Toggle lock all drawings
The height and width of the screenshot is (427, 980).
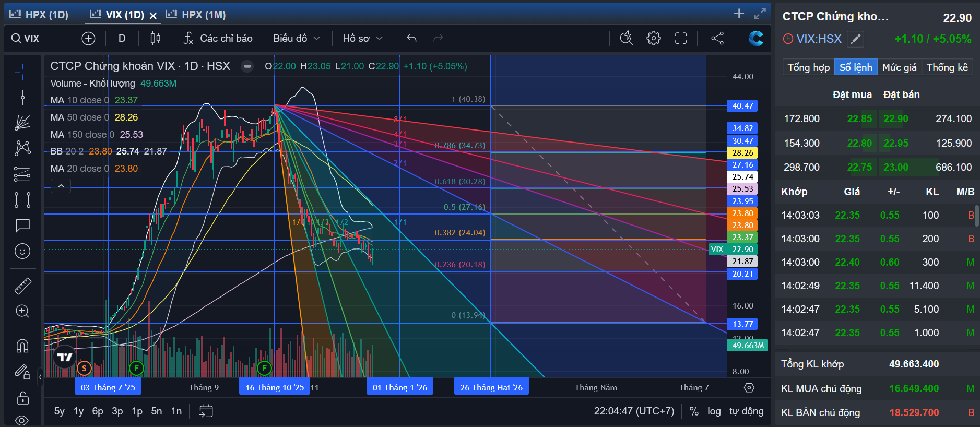22,398
